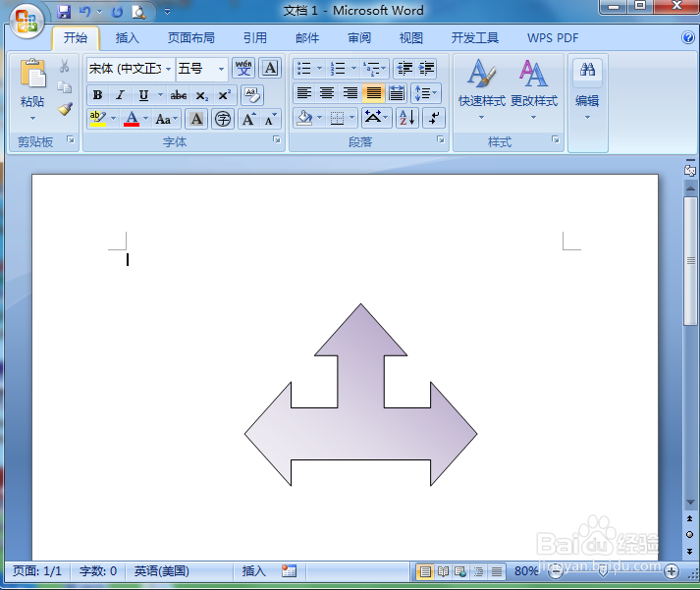Click the yellow text highlight color button
This screenshot has height=590, width=700.
(97, 119)
